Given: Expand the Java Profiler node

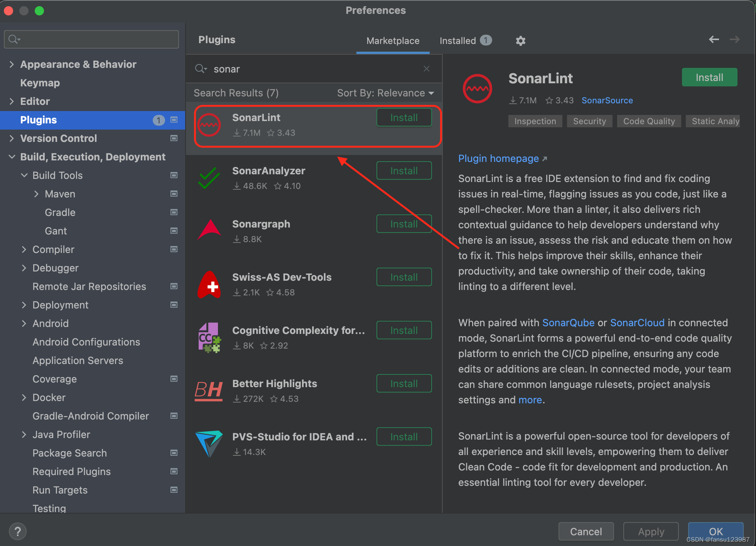Looking at the screenshot, I should tap(24, 435).
